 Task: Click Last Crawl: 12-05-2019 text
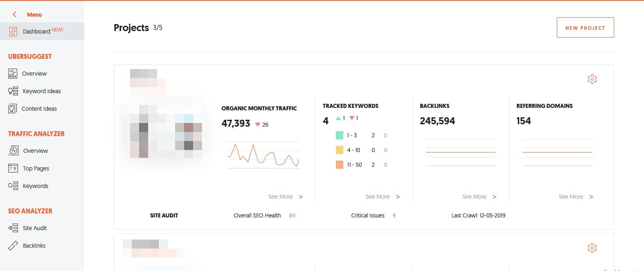478,215
